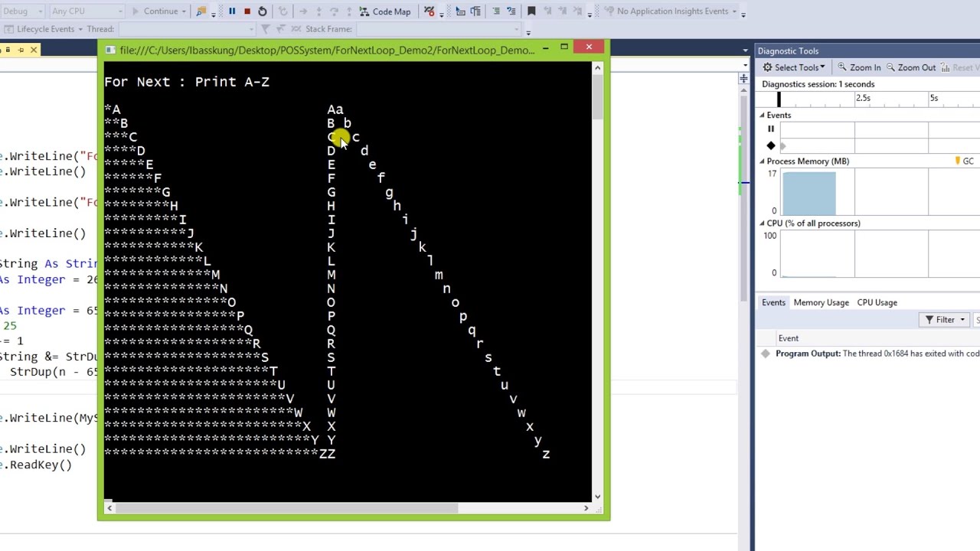Click the Code Map button
Viewport: 980px width, 551px height.
coord(385,11)
